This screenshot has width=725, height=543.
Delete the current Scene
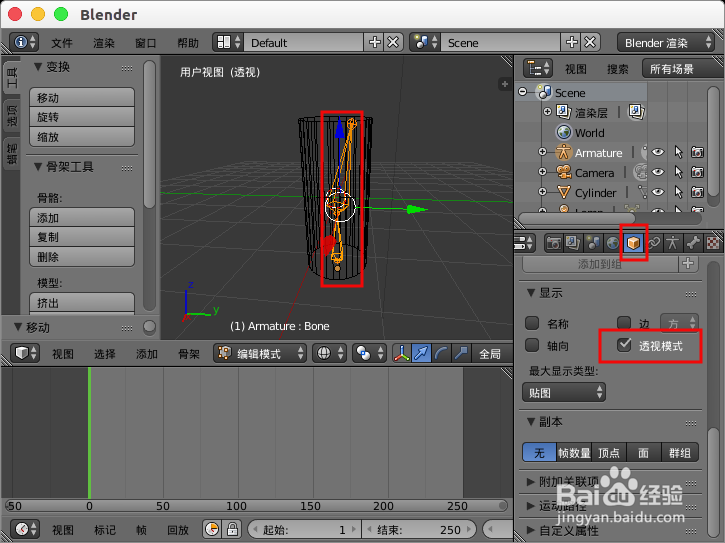point(590,43)
